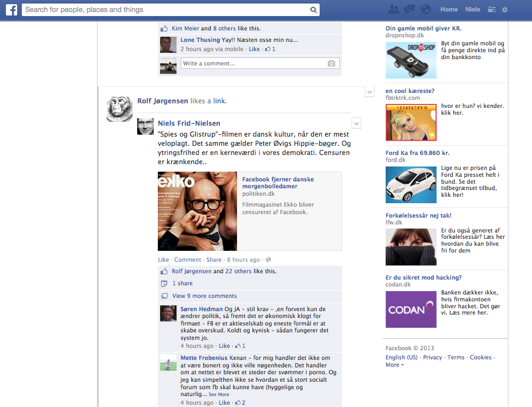
Task: Open the messages icon in top bar
Action: [x=409, y=9]
